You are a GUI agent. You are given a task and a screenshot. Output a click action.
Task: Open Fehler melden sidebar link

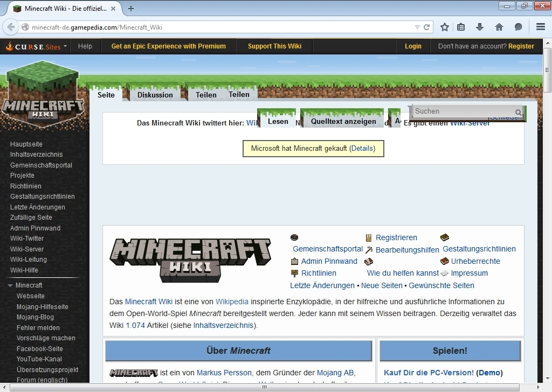[38, 328]
